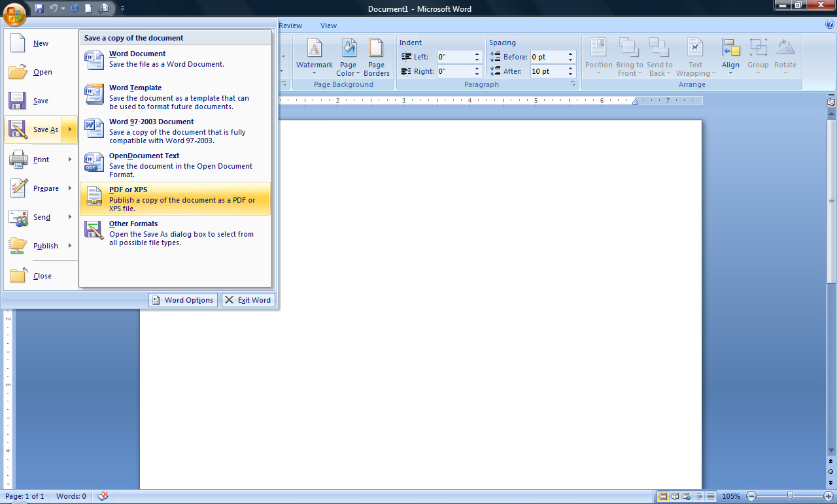Click the Prepare pencil-document icon

pyautogui.click(x=18, y=188)
